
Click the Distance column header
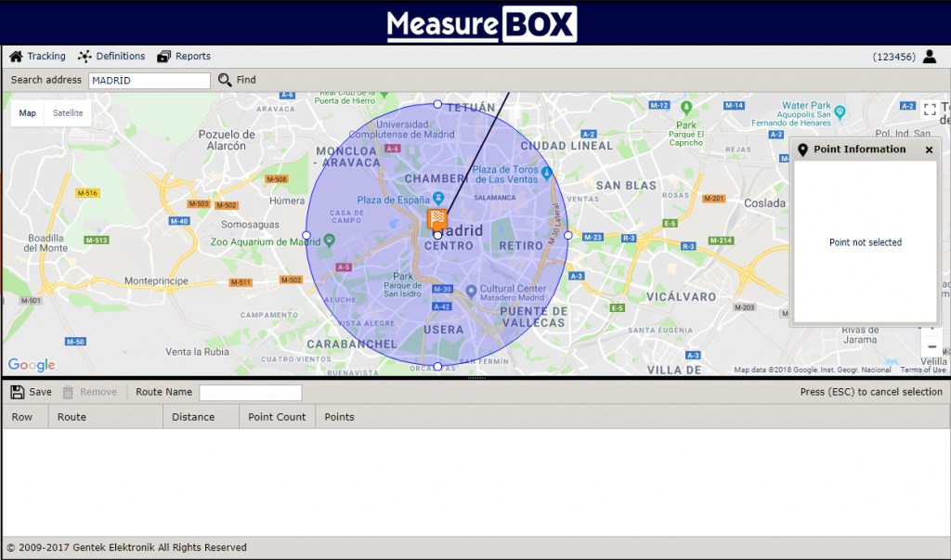pyautogui.click(x=193, y=417)
